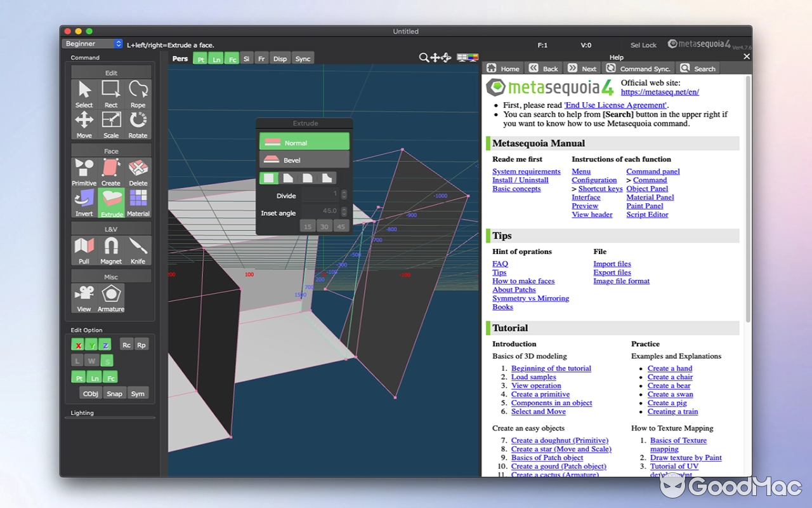Toggle the Z axis constraint
The image size is (812, 508).
coord(107,344)
